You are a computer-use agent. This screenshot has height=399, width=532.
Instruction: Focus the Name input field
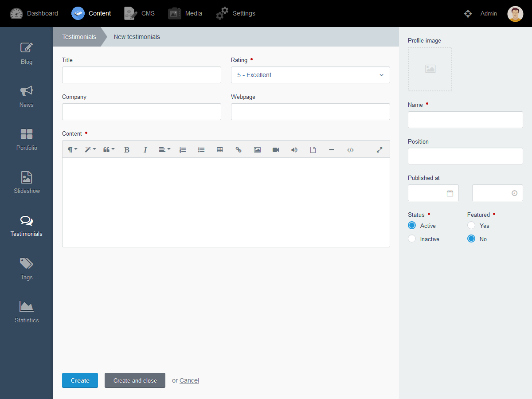465,120
